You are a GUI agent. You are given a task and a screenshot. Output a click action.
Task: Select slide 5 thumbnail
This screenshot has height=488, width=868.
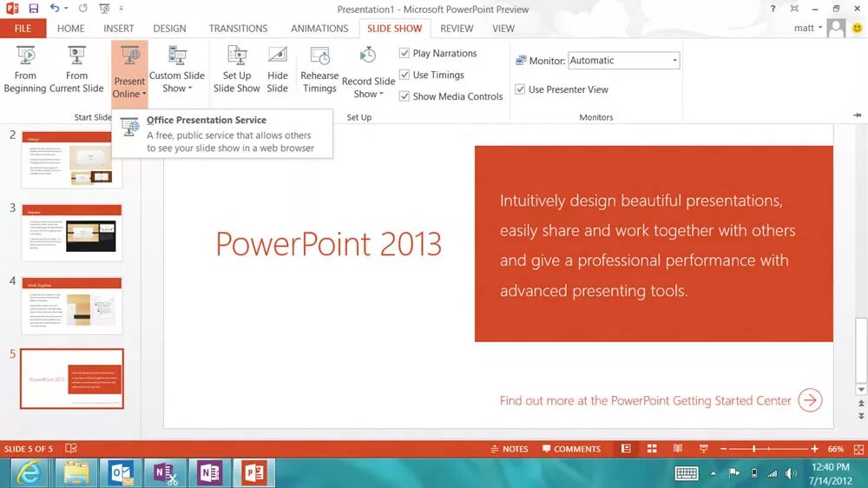[x=72, y=379]
